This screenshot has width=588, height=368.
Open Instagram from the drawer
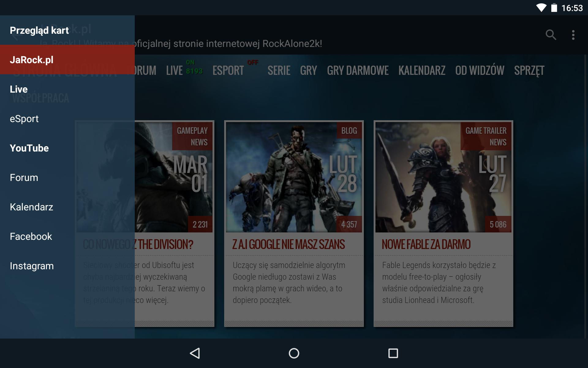point(67,266)
